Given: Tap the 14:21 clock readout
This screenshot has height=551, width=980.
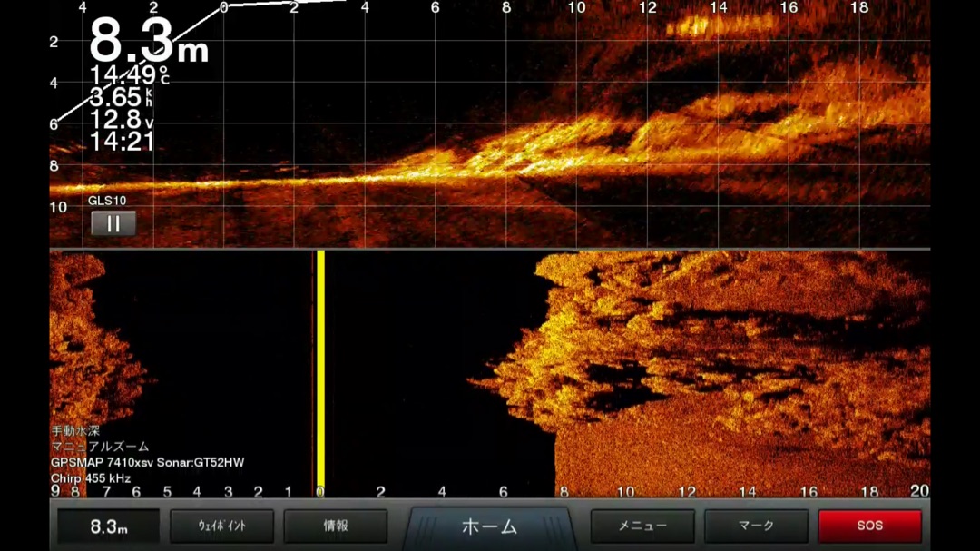Looking at the screenshot, I should 122,142.
